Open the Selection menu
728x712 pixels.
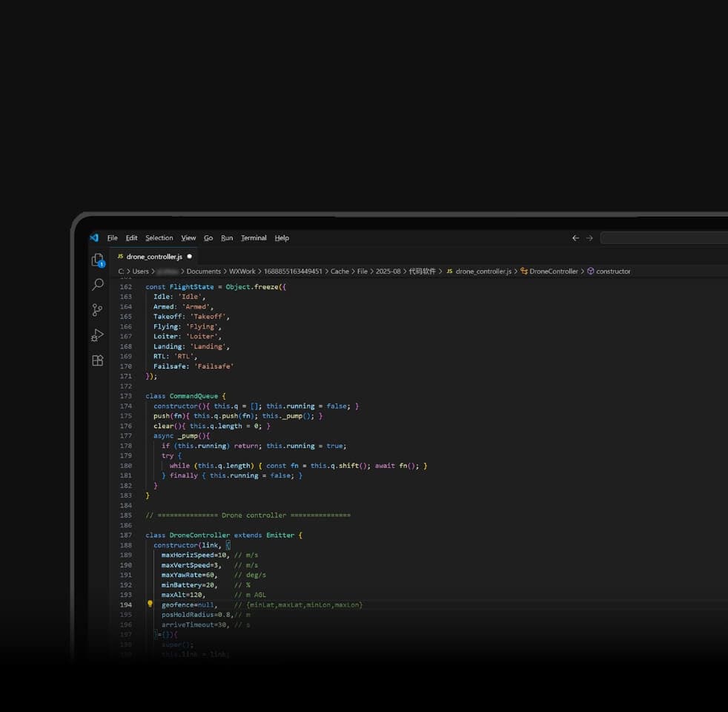pyautogui.click(x=159, y=238)
